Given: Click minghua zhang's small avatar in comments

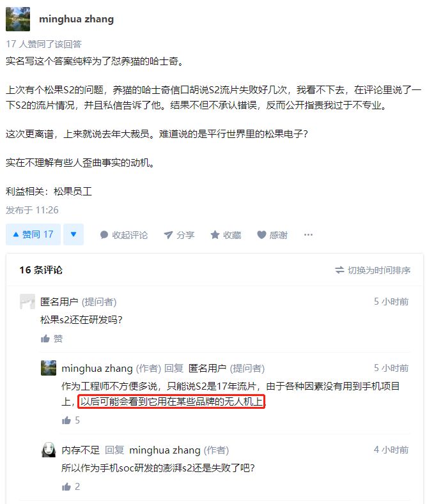Looking at the screenshot, I should [x=49, y=368].
